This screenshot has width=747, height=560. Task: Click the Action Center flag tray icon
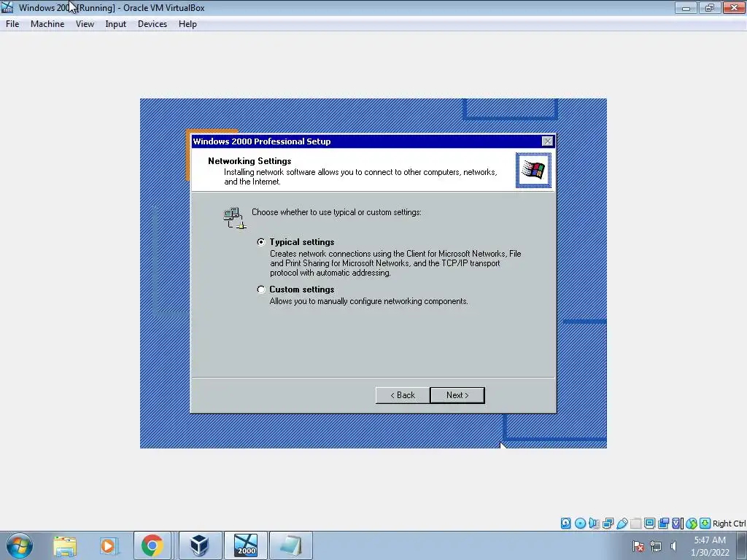(638, 545)
